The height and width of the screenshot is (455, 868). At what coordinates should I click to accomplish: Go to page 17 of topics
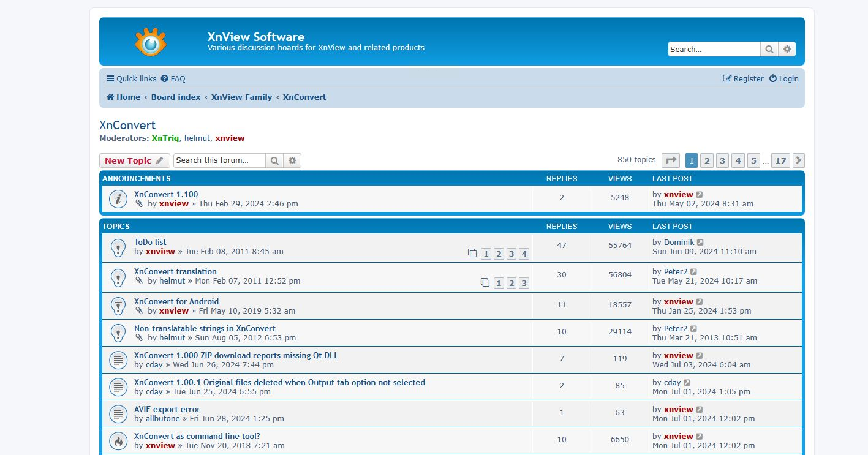pos(780,160)
